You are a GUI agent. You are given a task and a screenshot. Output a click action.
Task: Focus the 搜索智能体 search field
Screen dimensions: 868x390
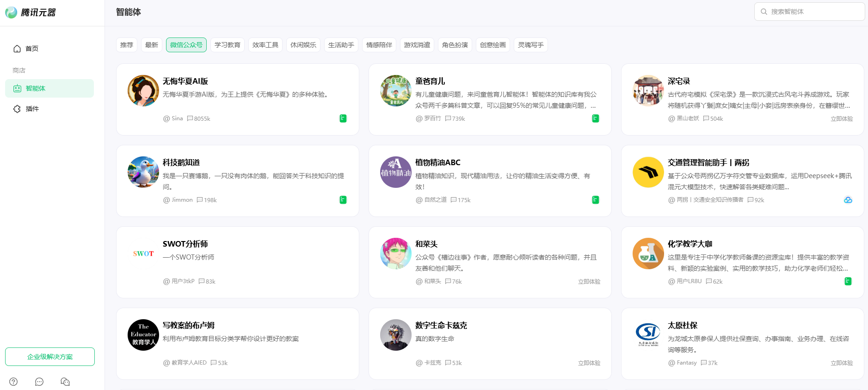click(809, 12)
